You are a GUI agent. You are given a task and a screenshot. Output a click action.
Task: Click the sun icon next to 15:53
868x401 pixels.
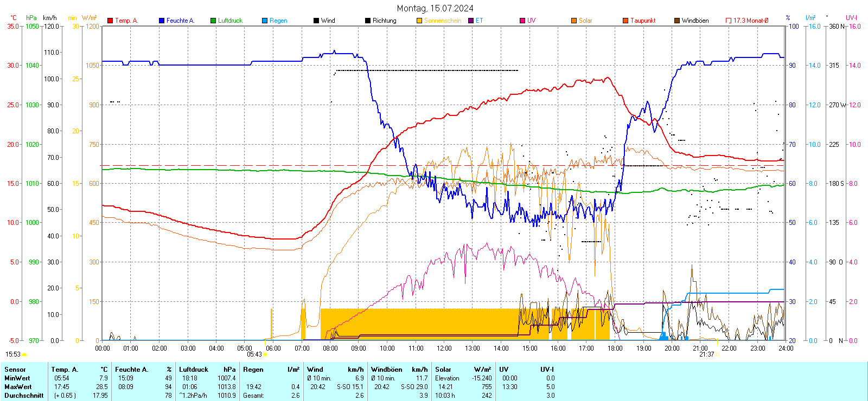pos(24,354)
